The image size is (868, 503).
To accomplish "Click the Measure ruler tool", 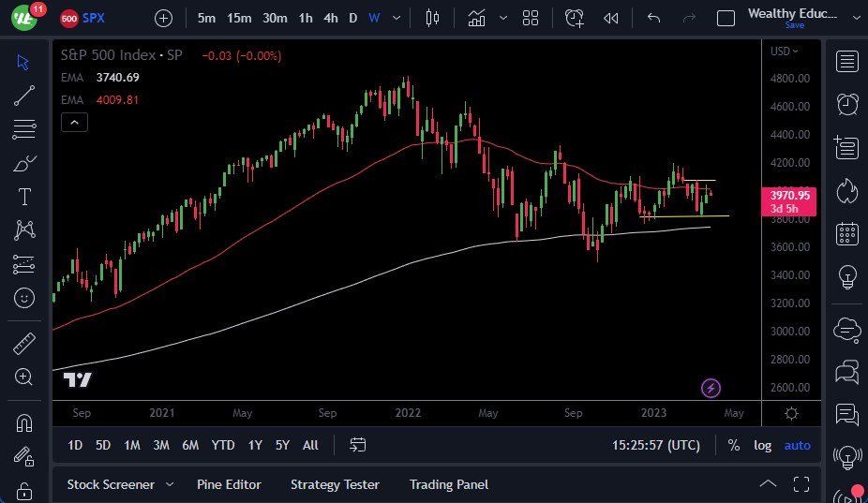I will point(24,343).
